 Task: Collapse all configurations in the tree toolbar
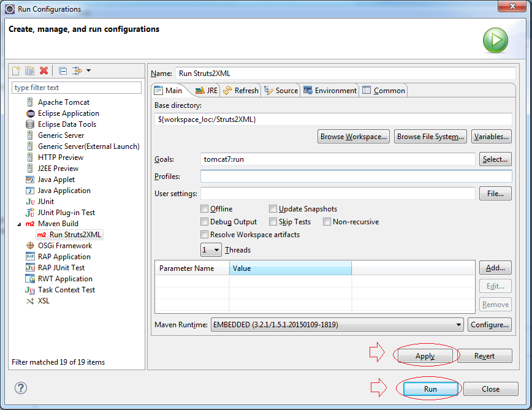[x=63, y=70]
